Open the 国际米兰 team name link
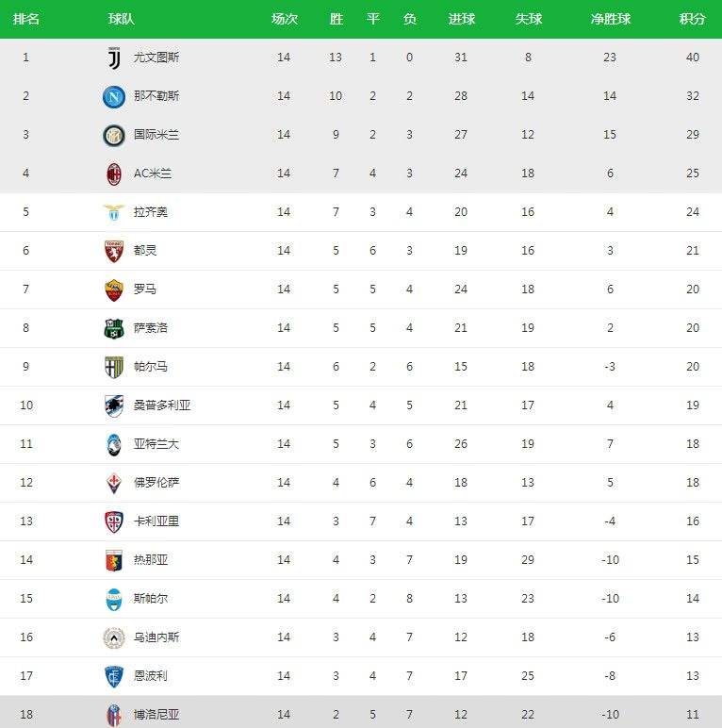The image size is (722, 728). [x=156, y=135]
